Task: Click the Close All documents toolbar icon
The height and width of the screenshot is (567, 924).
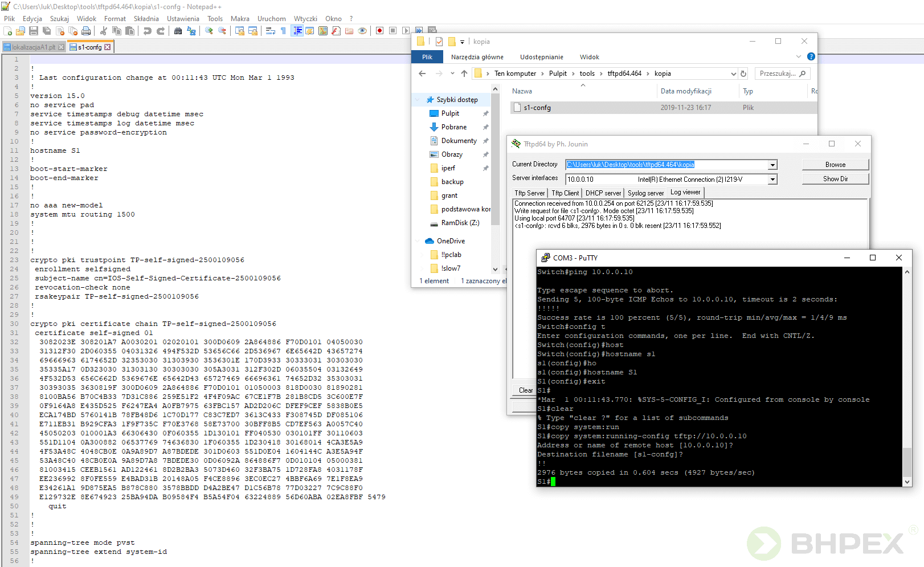Action: 73,31
